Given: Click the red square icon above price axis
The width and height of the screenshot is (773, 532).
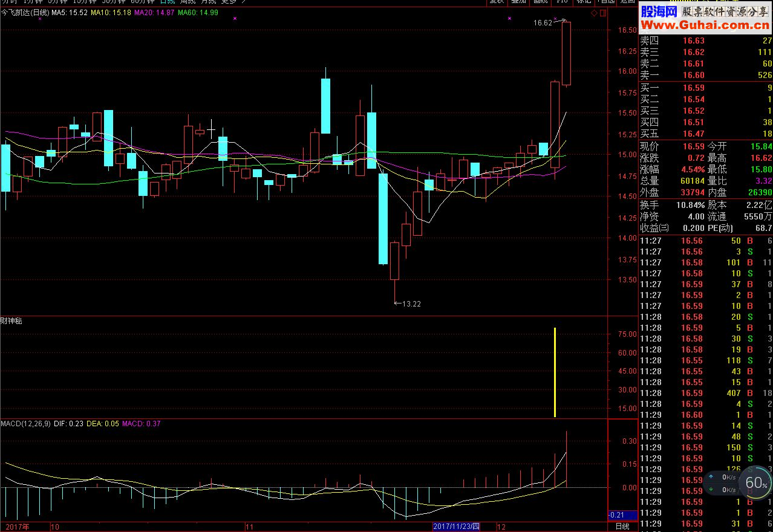Looking at the screenshot, I should [x=602, y=13].
